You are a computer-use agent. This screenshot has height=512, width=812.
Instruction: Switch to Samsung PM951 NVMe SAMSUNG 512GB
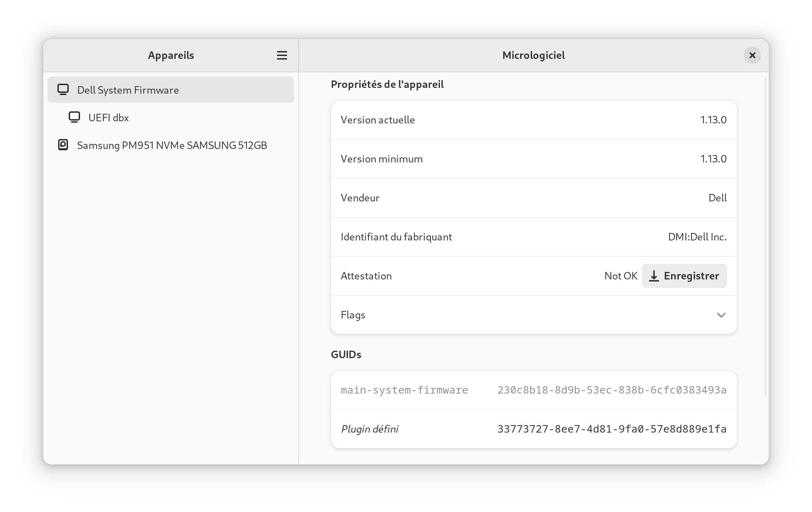[172, 145]
